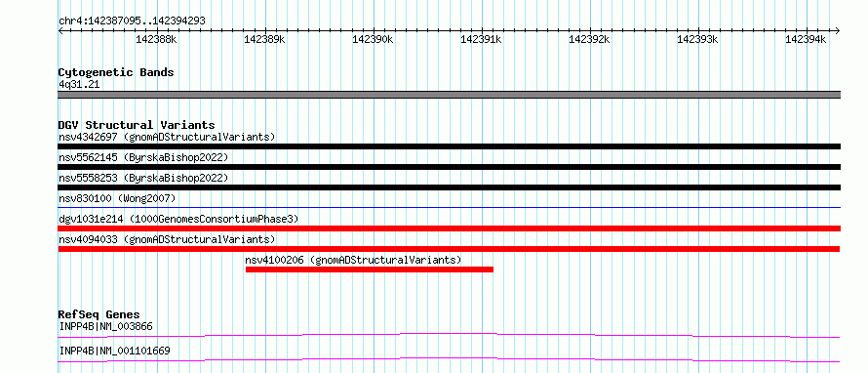Open variant nsv5558253 (ByrskaBishop2022) label

click(x=143, y=178)
